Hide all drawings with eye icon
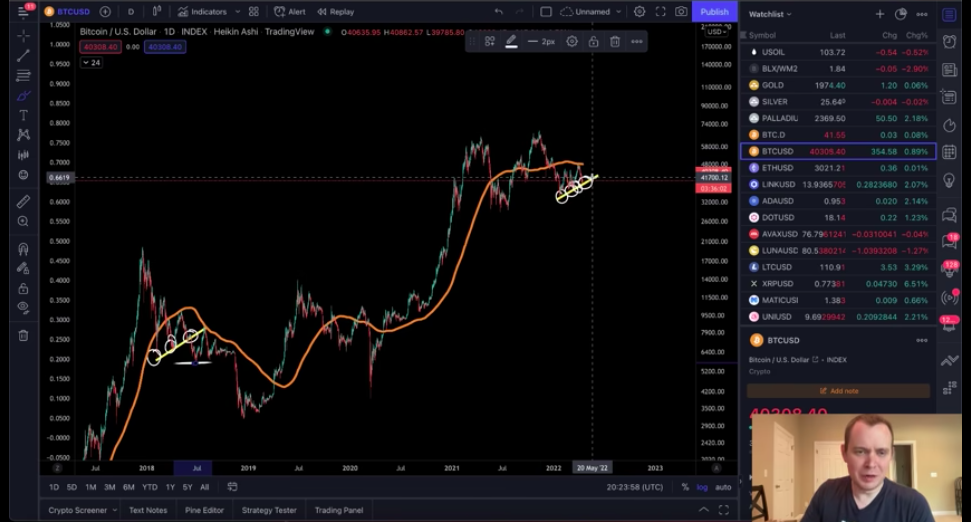971x522 pixels. [x=24, y=308]
